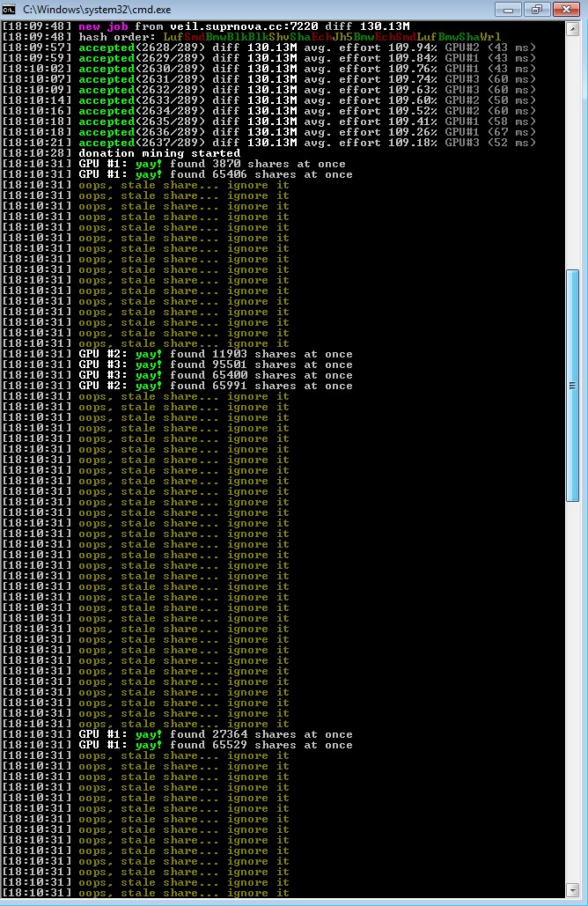Select the accepted(2637/289) line
The height and width of the screenshot is (906, 588).
(x=269, y=143)
